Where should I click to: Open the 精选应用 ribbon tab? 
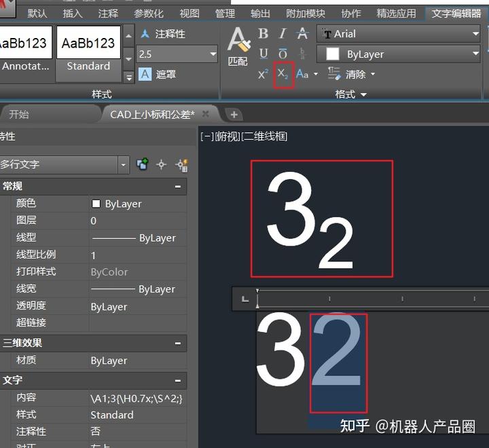[x=396, y=14]
